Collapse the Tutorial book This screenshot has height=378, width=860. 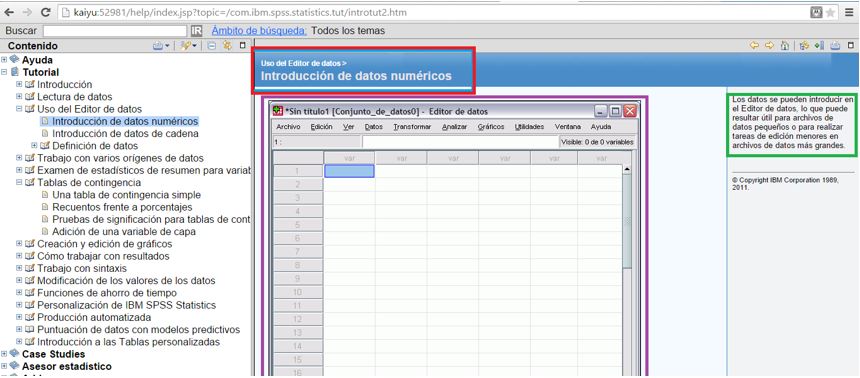4,72
